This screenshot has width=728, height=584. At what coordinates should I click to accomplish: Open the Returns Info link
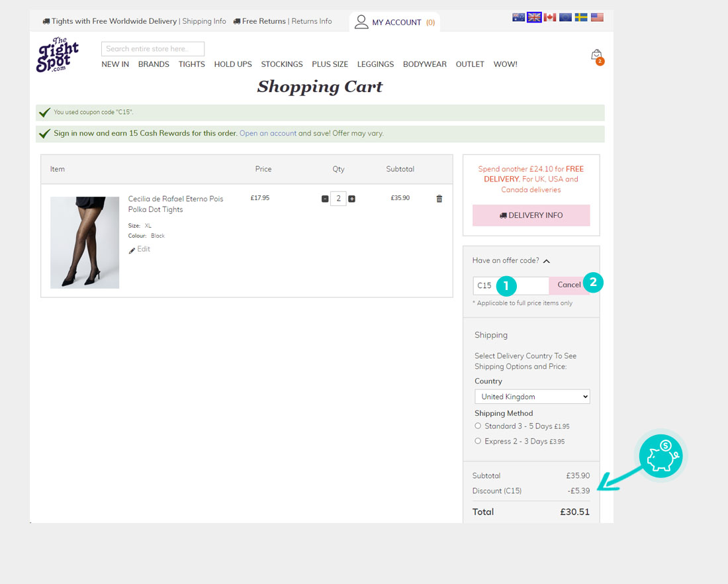pos(312,21)
